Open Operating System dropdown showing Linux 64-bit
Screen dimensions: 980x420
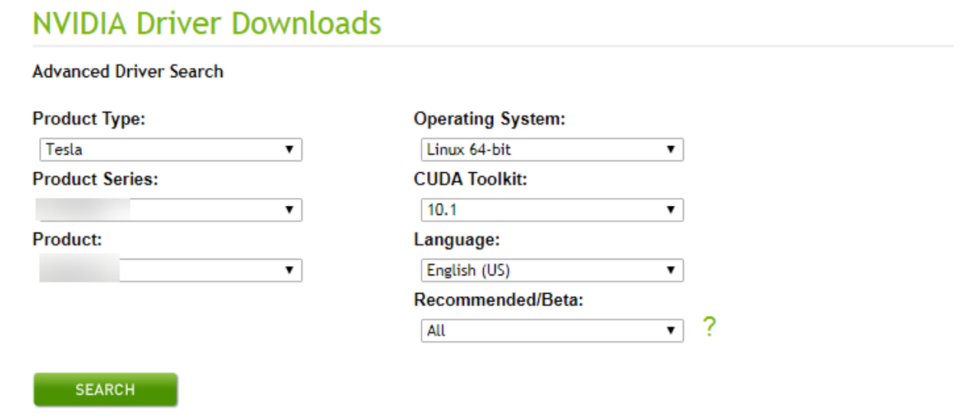(552, 150)
